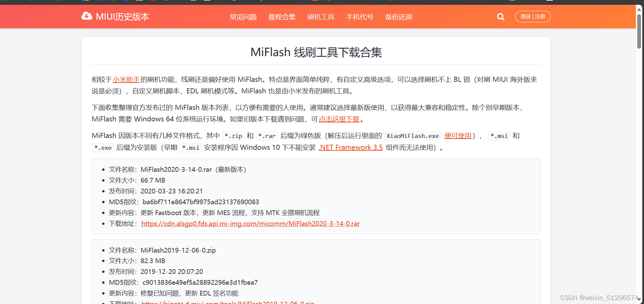Follow the 小米助手 hyperlink
644x304 pixels.
pyautogui.click(x=126, y=79)
